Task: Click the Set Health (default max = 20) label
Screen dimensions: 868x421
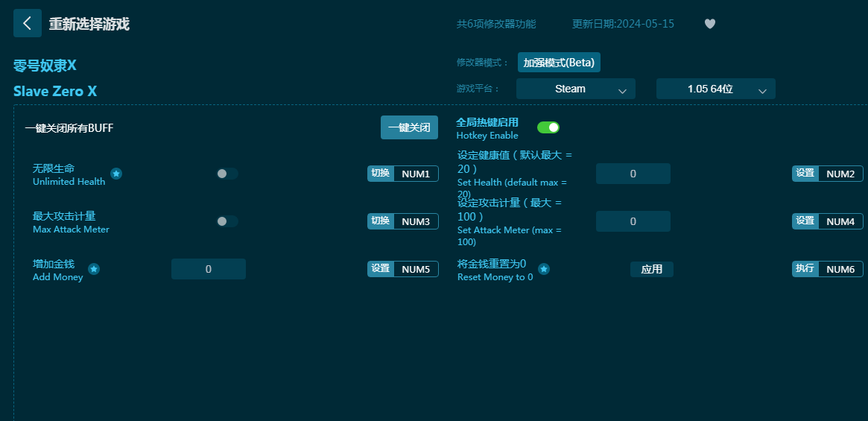Action: point(512,188)
